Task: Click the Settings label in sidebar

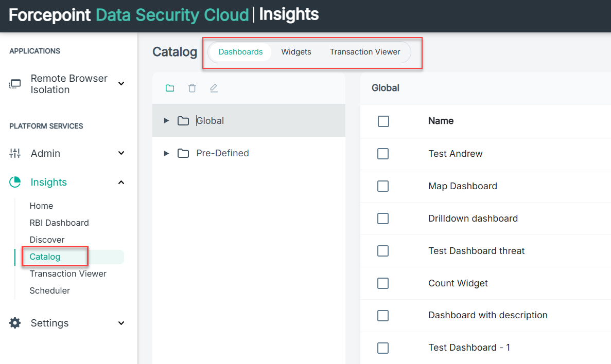Action: coord(49,323)
